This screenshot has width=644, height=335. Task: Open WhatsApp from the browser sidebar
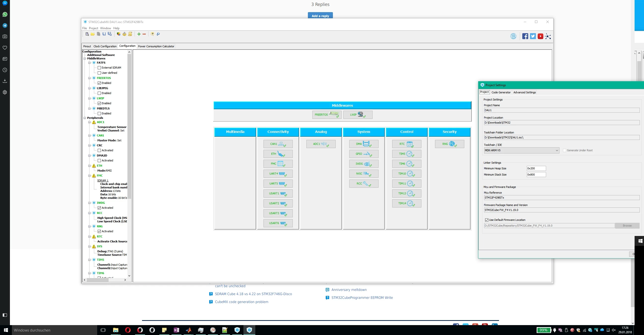(5, 14)
